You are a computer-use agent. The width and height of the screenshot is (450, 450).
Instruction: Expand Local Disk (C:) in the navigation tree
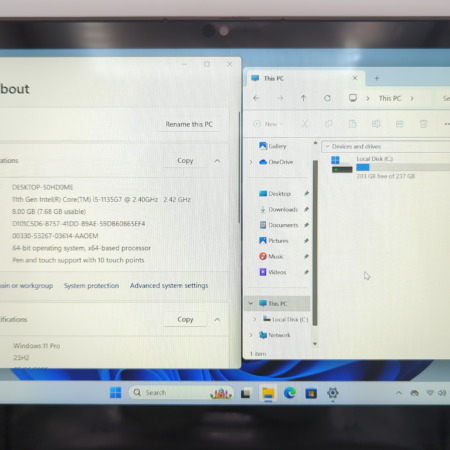tap(255, 319)
